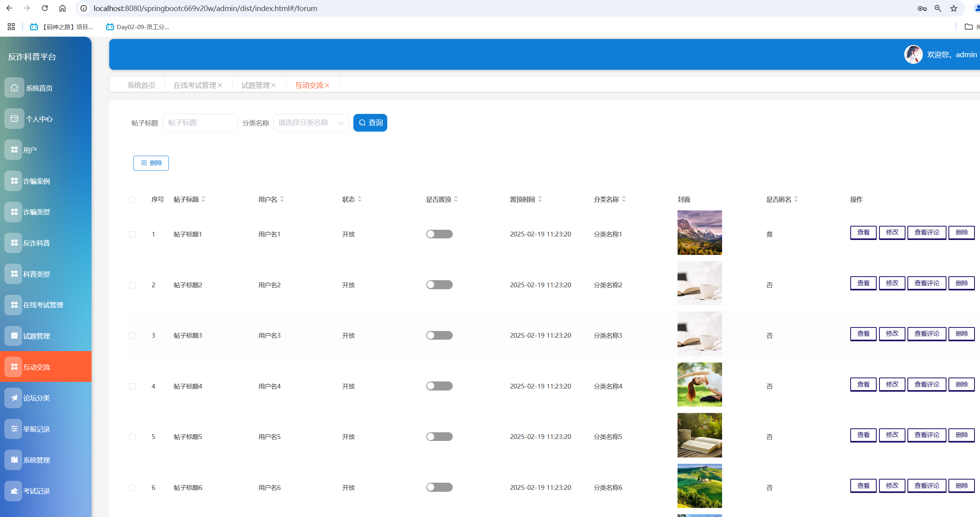Image resolution: width=980 pixels, height=517 pixels.
Task: Sort by the 帖子标题 column arrows
Action: coord(203,199)
